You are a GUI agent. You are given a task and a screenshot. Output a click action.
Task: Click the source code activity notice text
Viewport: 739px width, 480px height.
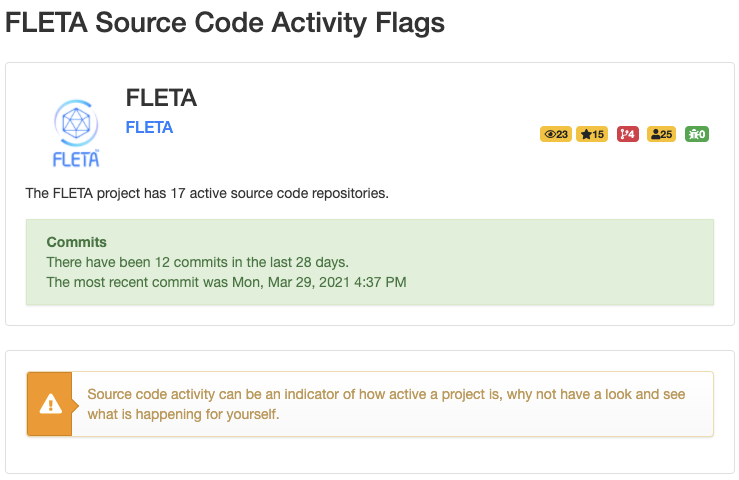[386, 404]
